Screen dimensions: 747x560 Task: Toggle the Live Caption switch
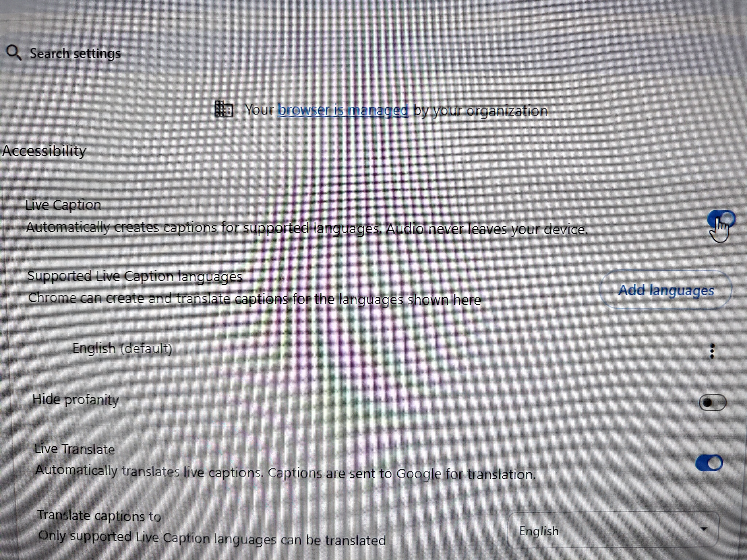tap(721, 220)
